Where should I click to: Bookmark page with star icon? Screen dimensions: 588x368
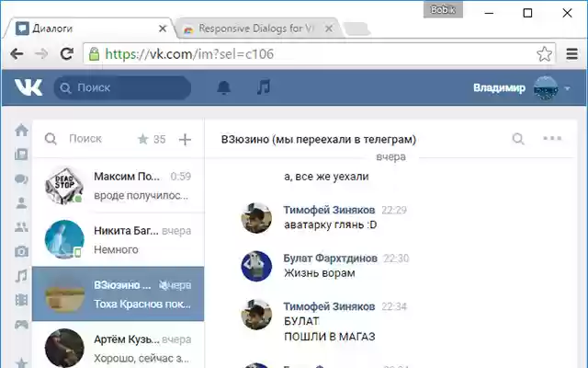544,54
